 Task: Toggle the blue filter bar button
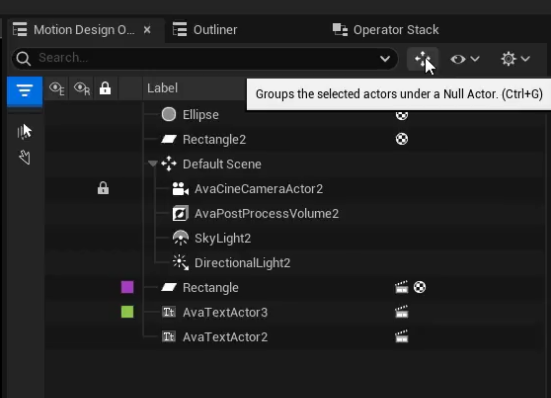(25, 91)
